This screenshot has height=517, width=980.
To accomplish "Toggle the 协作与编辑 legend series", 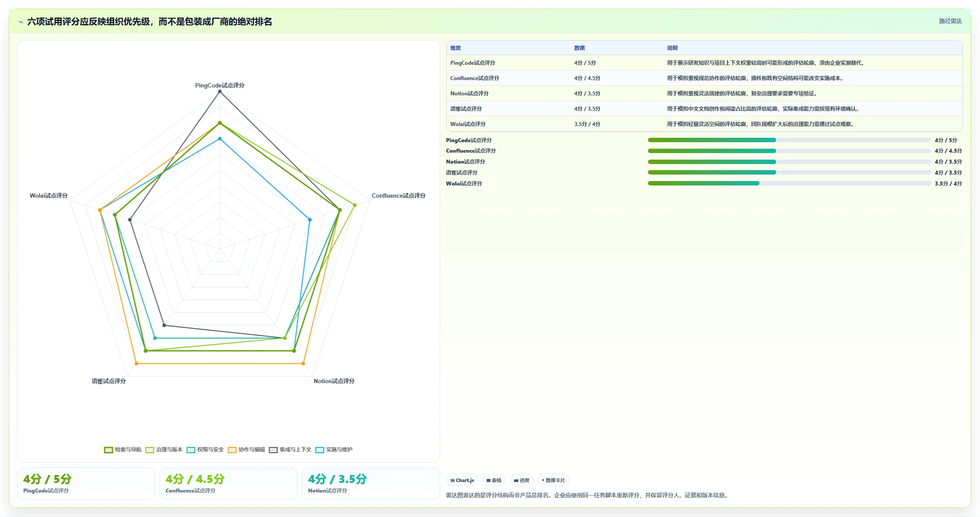I will point(246,450).
